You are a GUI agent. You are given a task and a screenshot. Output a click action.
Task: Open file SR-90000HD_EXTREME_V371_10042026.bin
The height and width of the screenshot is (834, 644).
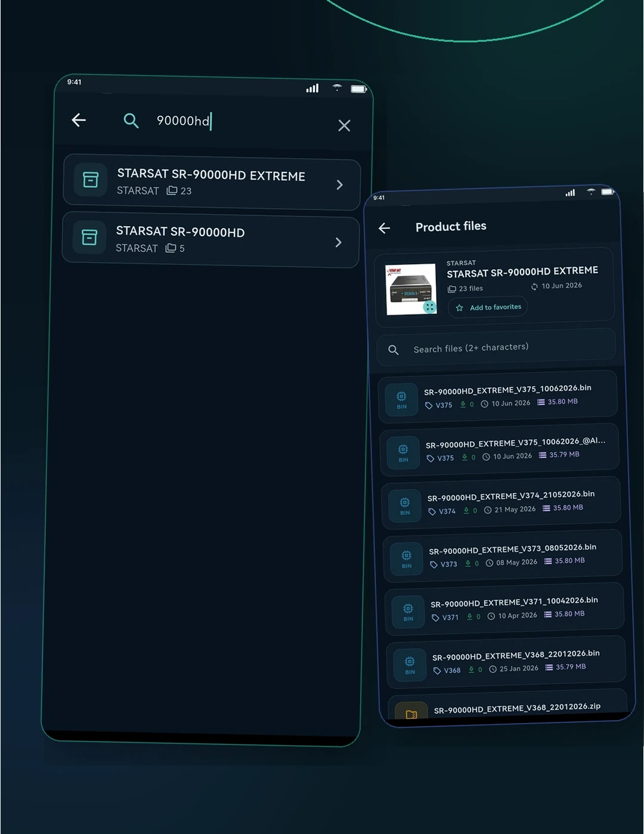tap(505, 609)
